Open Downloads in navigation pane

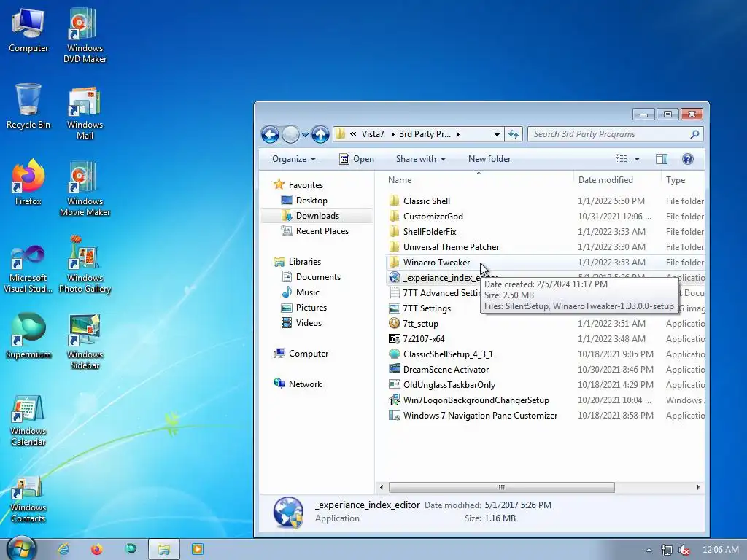point(317,216)
